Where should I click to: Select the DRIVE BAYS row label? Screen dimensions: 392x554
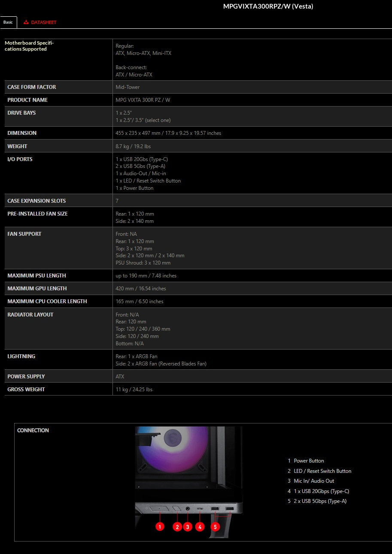tap(21, 113)
